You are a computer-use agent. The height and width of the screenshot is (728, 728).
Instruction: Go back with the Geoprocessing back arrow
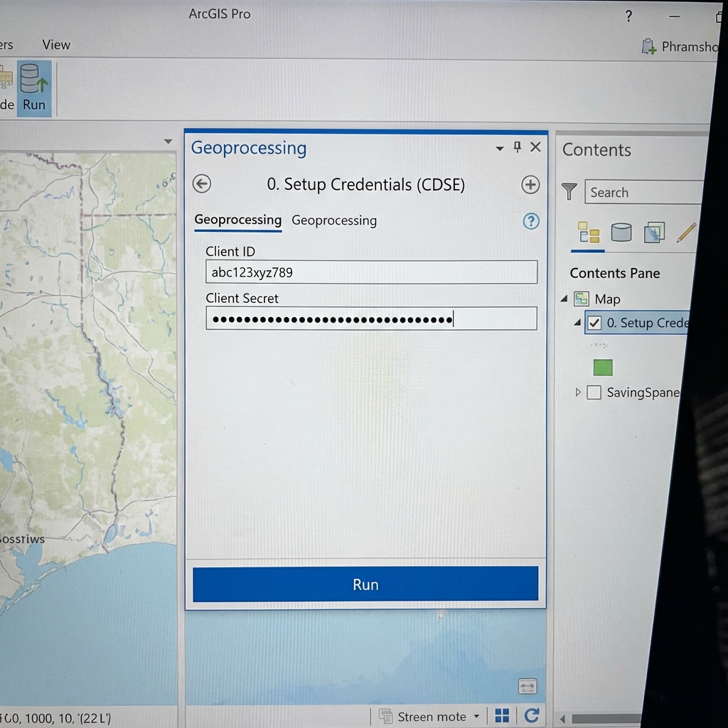click(x=201, y=184)
